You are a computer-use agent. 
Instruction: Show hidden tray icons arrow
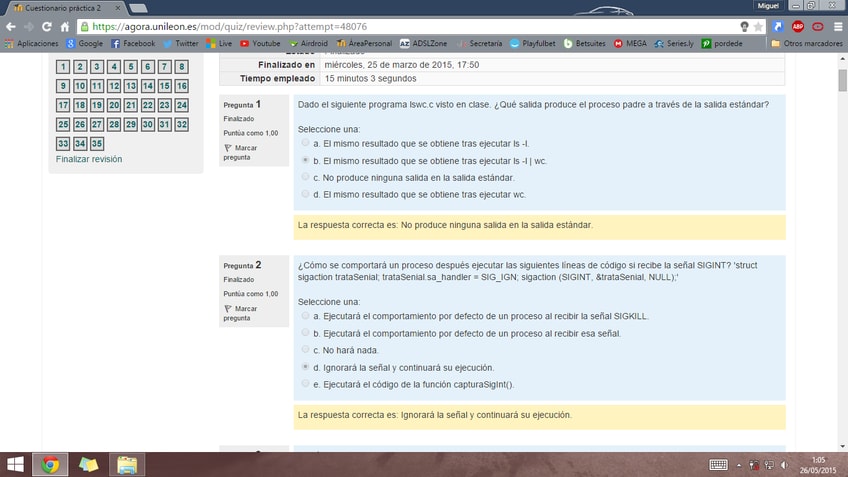tap(739, 465)
